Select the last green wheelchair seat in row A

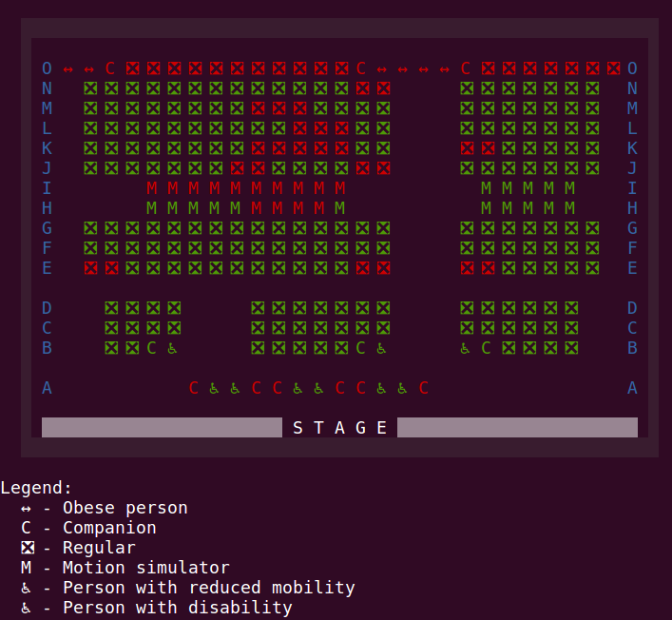click(x=402, y=389)
